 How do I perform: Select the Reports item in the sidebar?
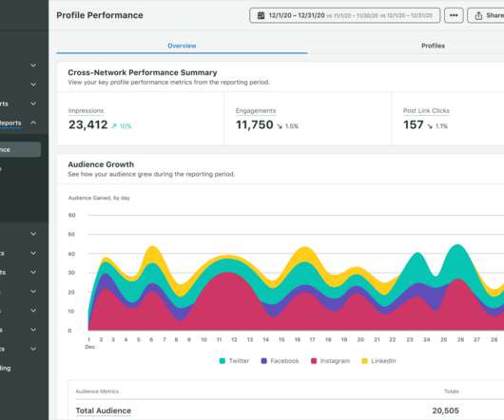point(10,123)
